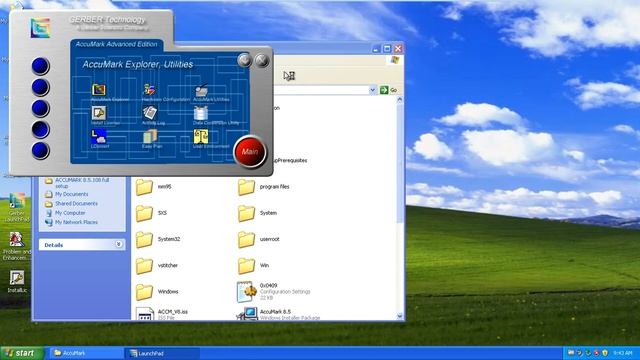
Task: Open the Activity Log icon
Action: click(x=150, y=113)
